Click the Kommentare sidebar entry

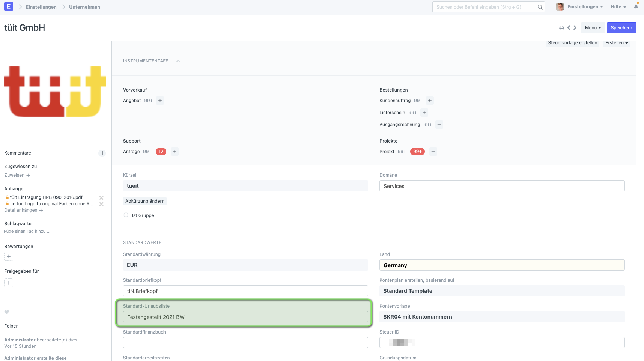coord(18,153)
